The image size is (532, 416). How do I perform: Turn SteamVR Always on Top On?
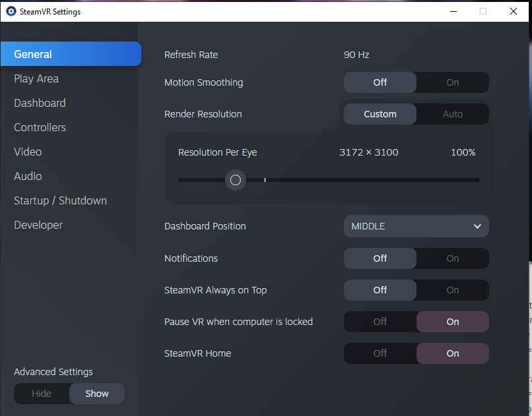(452, 290)
